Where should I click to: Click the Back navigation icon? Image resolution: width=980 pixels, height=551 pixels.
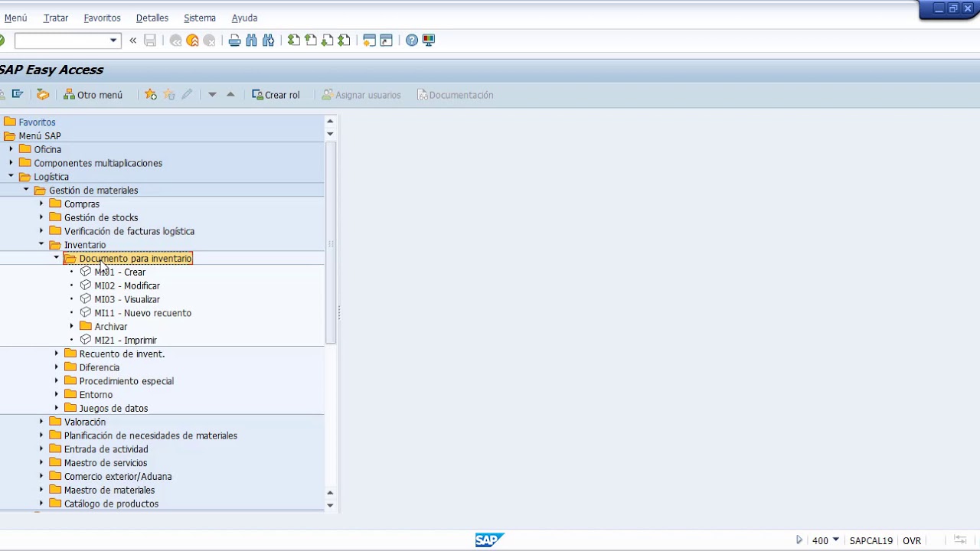coord(176,41)
